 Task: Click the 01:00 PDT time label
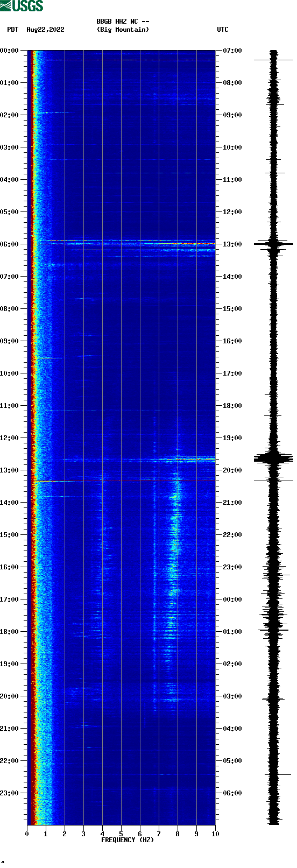(x=10, y=83)
